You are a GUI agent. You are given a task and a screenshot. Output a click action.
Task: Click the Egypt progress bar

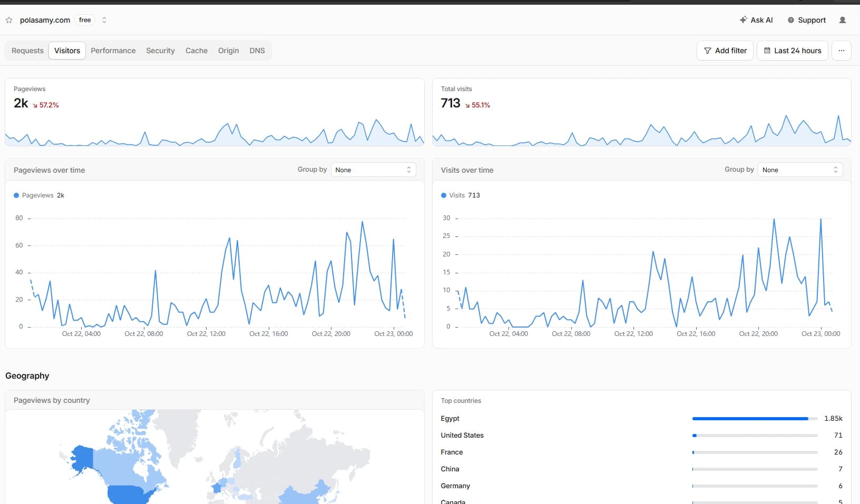[x=755, y=419]
